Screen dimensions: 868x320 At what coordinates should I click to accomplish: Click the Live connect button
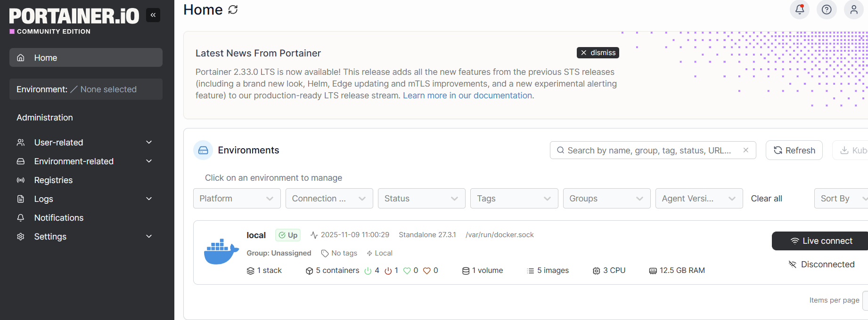coord(820,241)
